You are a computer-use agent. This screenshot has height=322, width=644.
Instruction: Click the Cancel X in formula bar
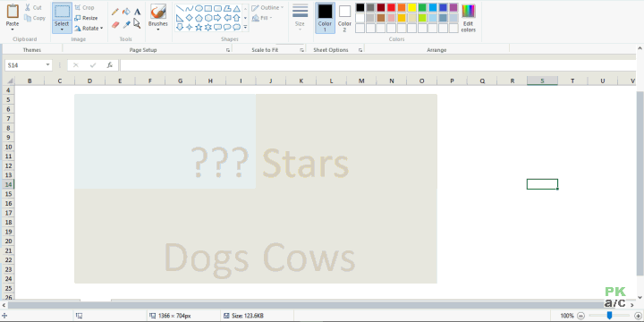coord(75,65)
